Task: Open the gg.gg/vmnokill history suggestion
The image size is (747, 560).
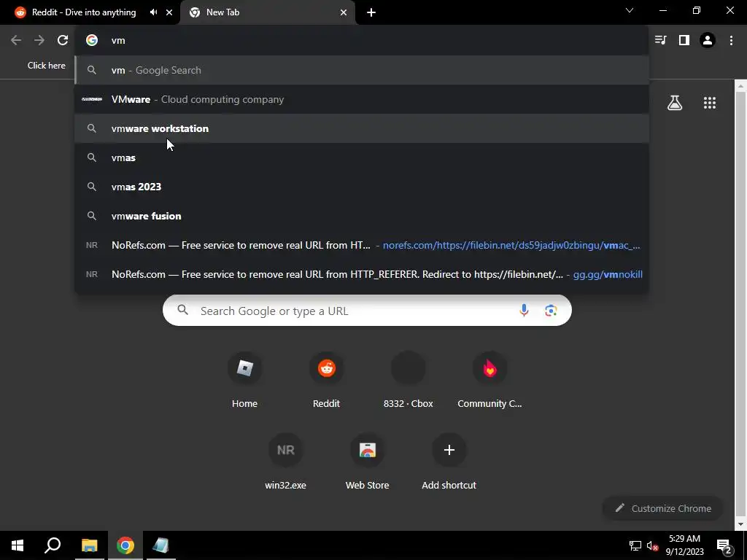Action: (x=362, y=274)
